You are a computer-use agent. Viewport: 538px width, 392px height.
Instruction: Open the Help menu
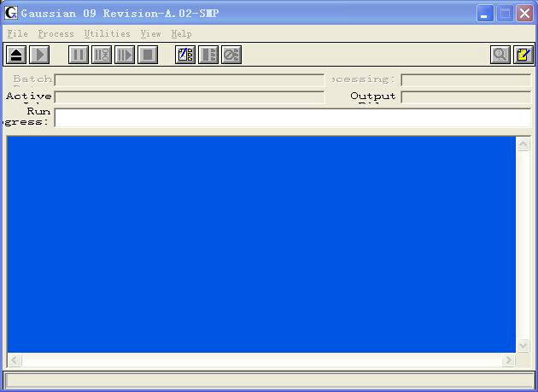click(182, 33)
